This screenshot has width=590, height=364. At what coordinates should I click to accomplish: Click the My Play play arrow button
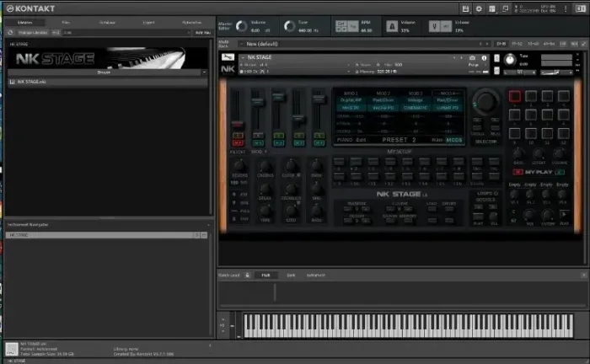564,214
